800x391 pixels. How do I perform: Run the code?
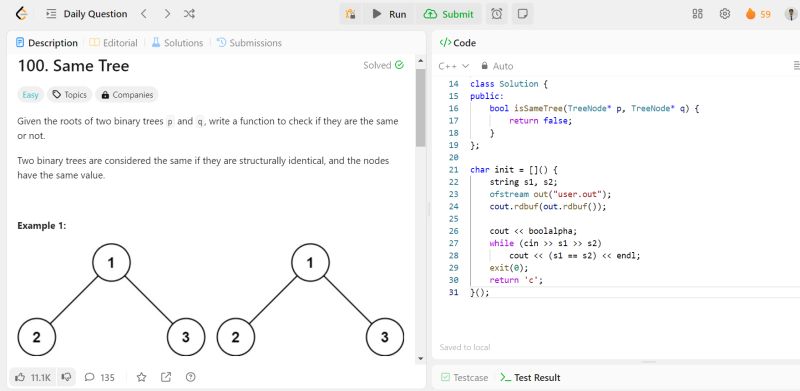pyautogui.click(x=389, y=14)
